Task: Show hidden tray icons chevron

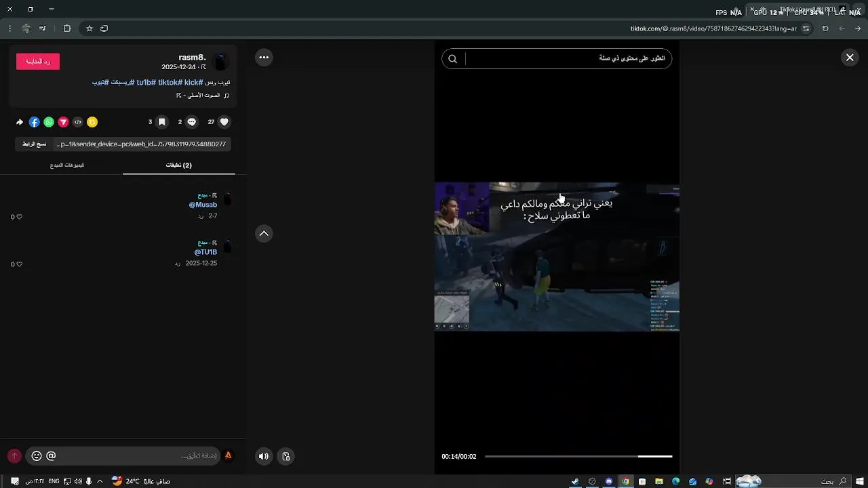Action: pyautogui.click(x=100, y=481)
